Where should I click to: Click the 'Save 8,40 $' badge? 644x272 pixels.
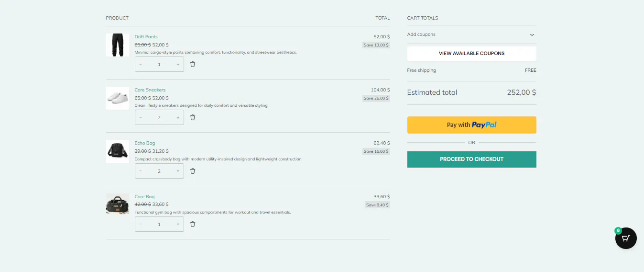[x=377, y=205]
